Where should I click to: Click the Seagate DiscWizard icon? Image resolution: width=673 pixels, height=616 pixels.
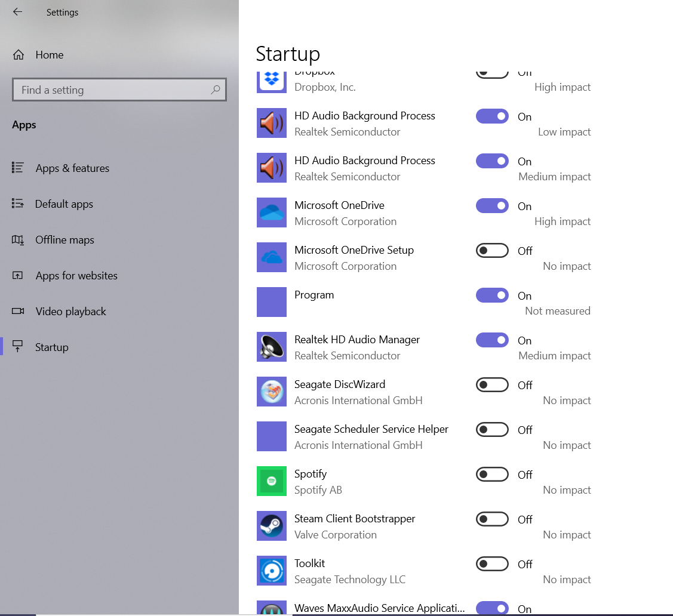pos(272,392)
